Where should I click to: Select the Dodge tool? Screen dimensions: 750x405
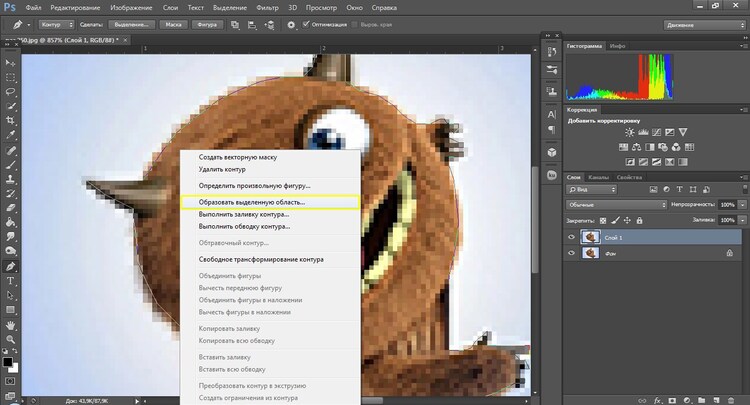(x=10, y=251)
